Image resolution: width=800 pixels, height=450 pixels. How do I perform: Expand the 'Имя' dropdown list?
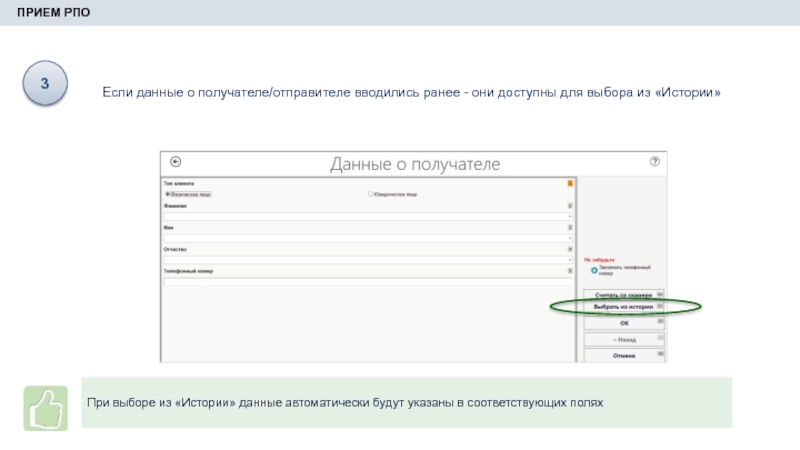point(570,238)
